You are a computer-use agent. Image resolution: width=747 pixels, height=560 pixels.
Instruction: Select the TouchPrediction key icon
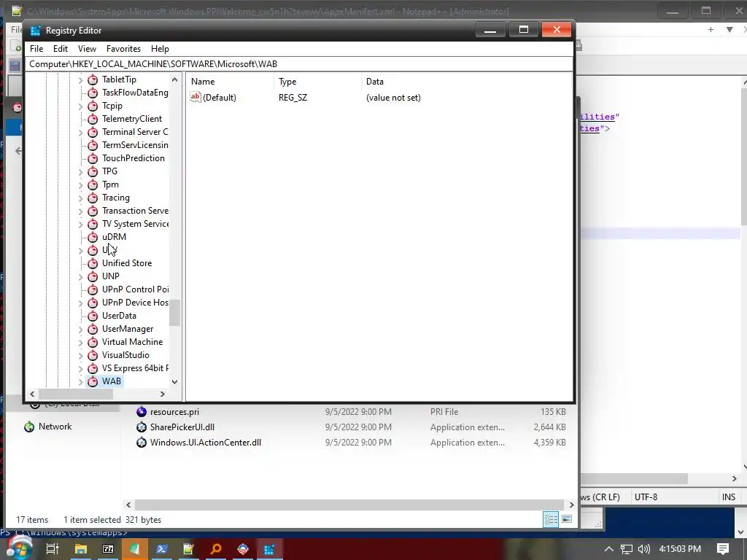coord(93,158)
